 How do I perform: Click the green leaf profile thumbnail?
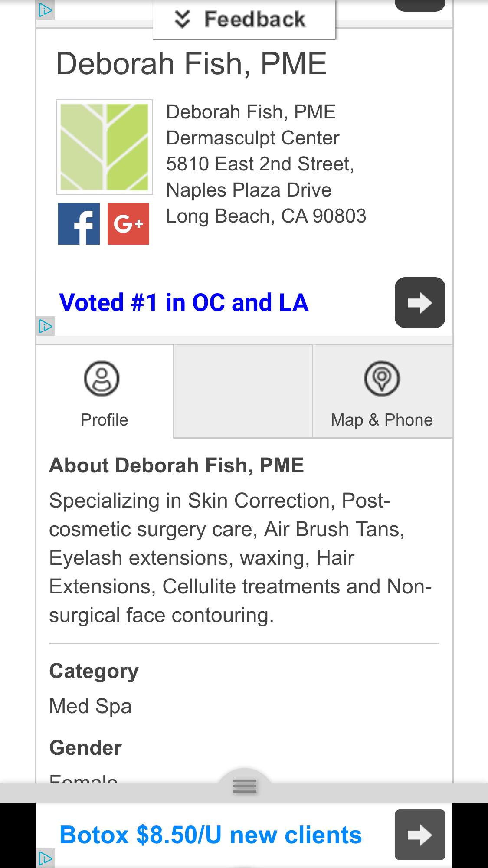point(104,147)
